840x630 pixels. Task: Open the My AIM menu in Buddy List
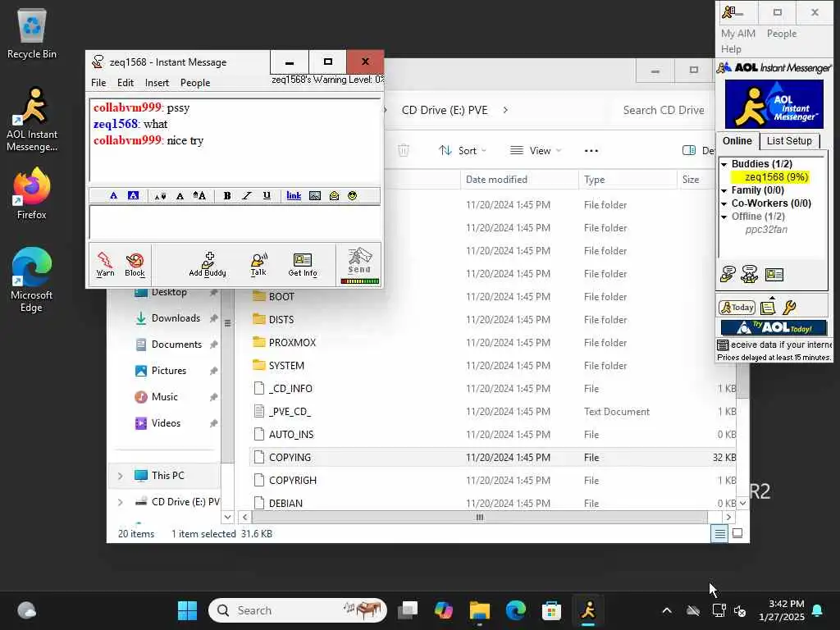click(737, 33)
